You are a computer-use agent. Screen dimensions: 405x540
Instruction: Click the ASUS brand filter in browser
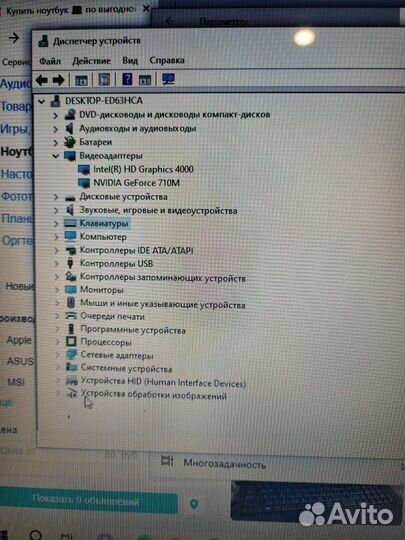pyautogui.click(x=20, y=361)
